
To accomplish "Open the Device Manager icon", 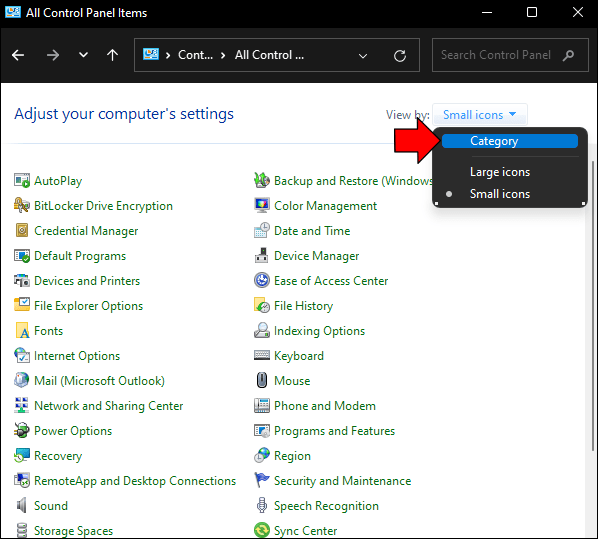I will coord(262,256).
